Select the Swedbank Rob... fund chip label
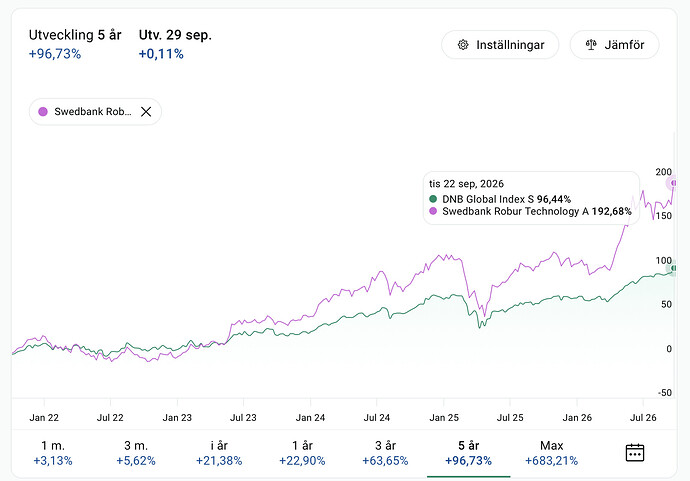The image size is (690, 481). (x=93, y=112)
